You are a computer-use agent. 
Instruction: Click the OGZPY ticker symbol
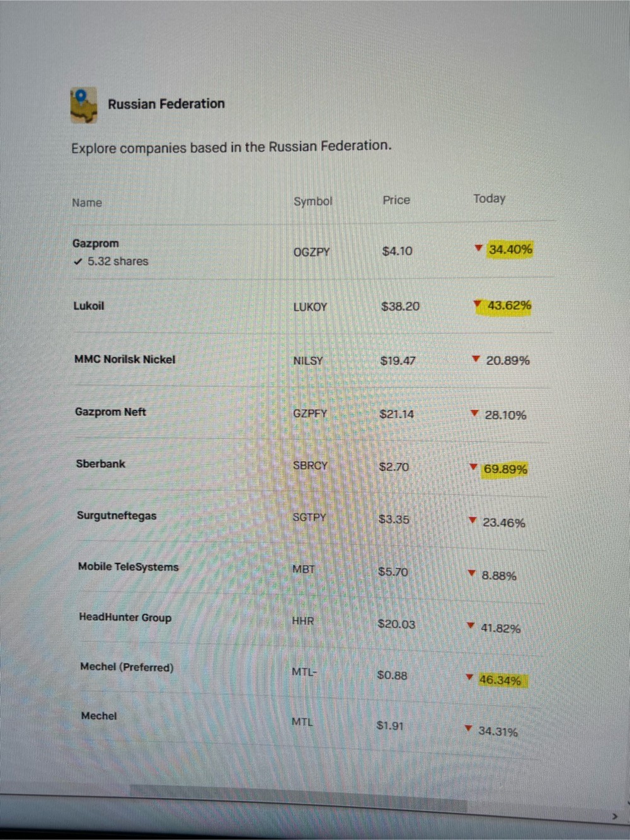pos(312,252)
